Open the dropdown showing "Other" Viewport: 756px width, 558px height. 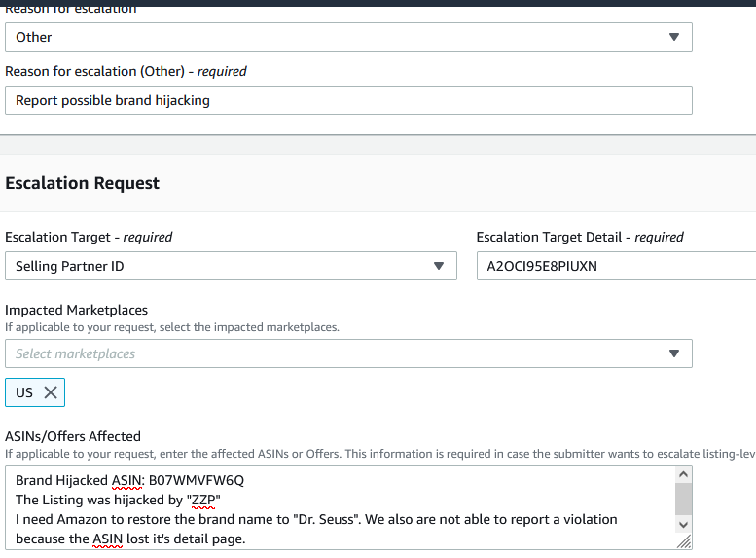347,37
